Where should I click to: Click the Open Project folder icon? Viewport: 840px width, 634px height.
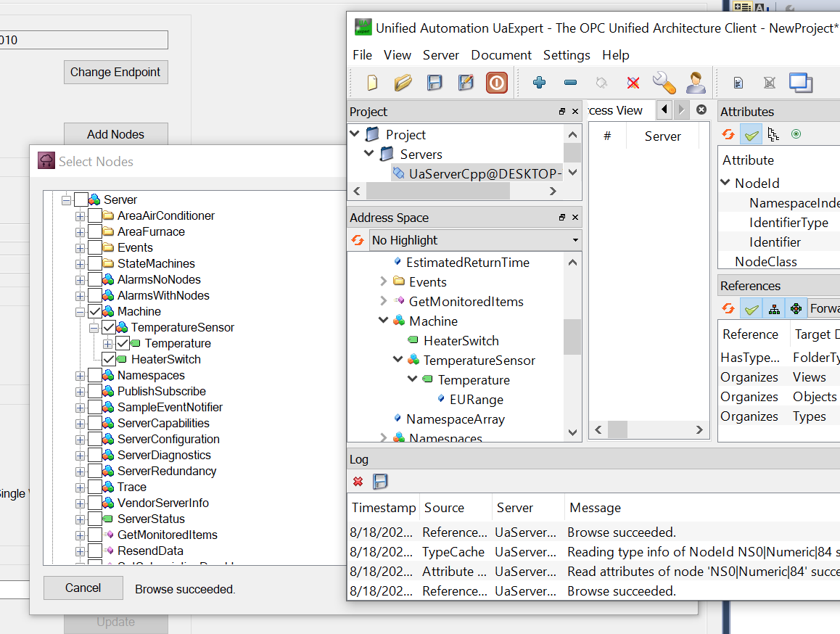click(403, 83)
